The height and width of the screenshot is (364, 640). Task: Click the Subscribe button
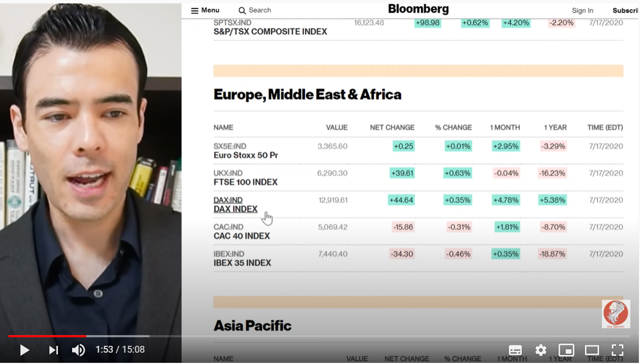626,11
